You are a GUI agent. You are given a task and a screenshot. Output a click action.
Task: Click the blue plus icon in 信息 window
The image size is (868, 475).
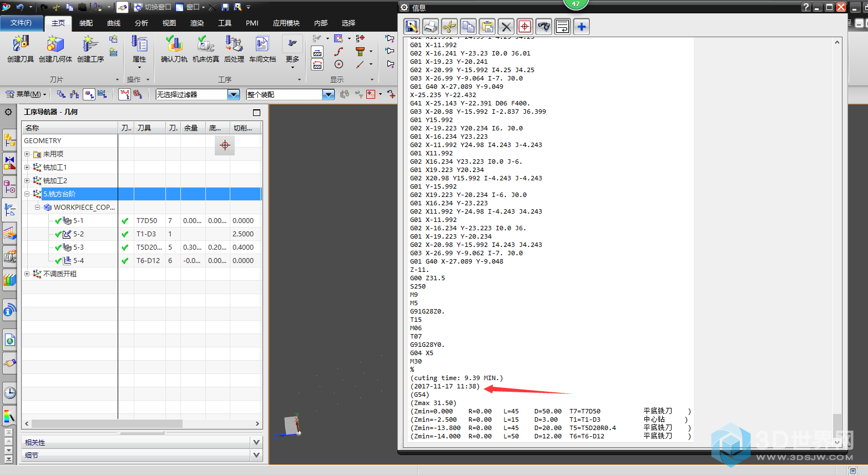pyautogui.click(x=582, y=27)
